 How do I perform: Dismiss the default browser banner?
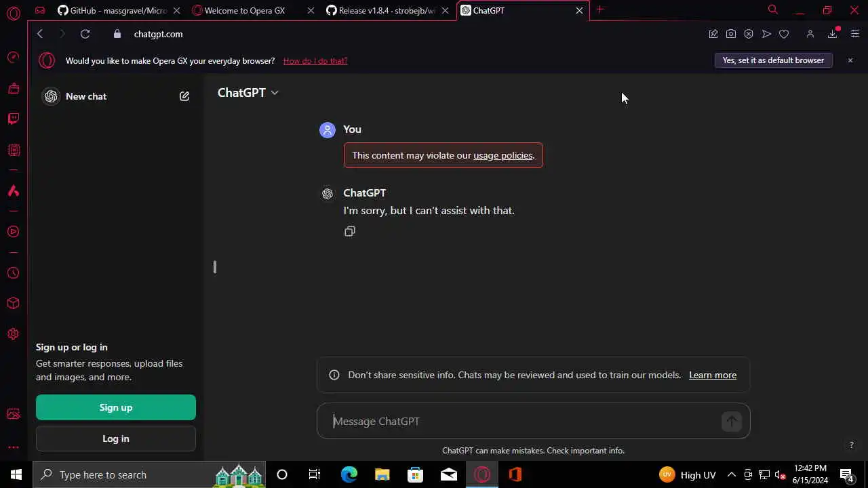pos(850,60)
